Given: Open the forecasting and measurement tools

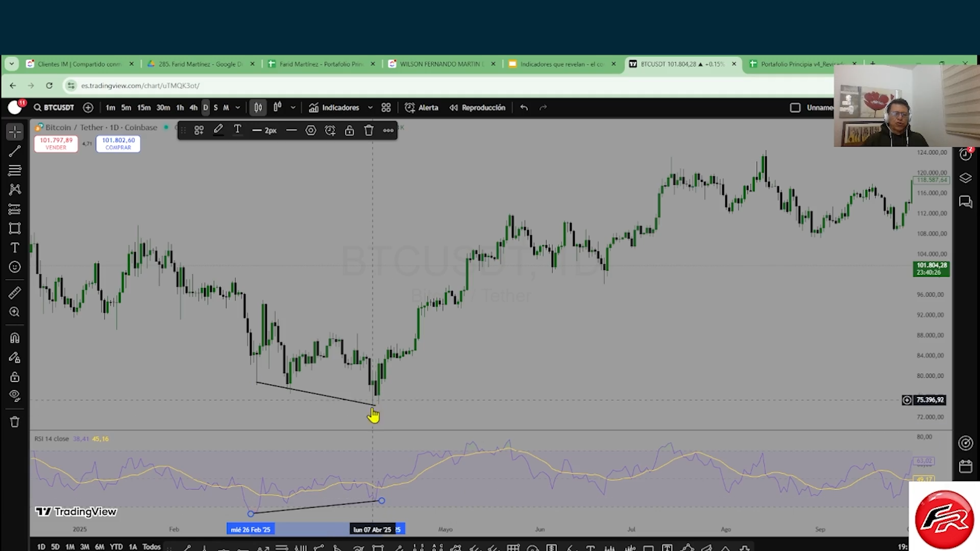Looking at the screenshot, I should [x=15, y=209].
